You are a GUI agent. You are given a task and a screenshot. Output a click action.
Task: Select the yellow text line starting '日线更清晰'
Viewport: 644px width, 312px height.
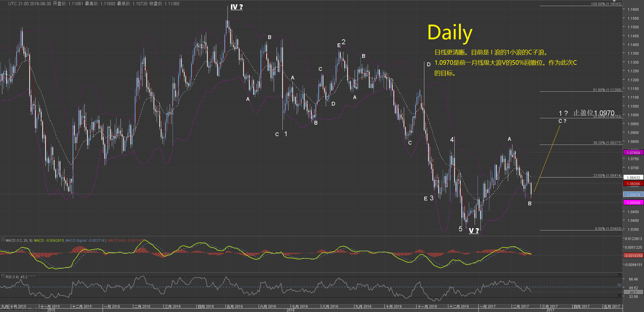[x=491, y=52]
